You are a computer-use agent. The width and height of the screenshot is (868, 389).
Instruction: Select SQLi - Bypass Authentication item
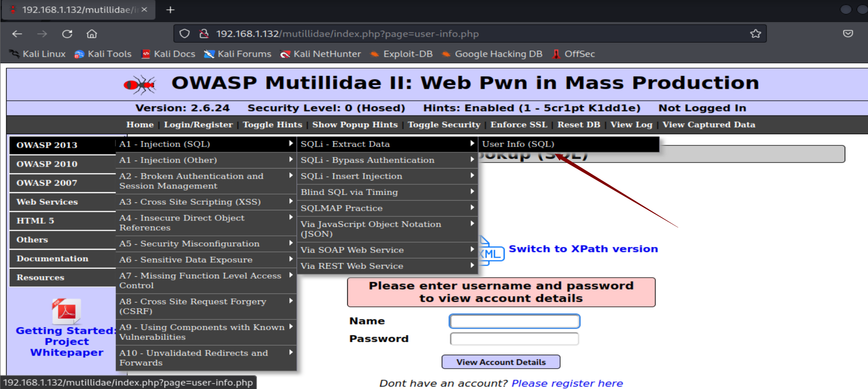(387, 160)
